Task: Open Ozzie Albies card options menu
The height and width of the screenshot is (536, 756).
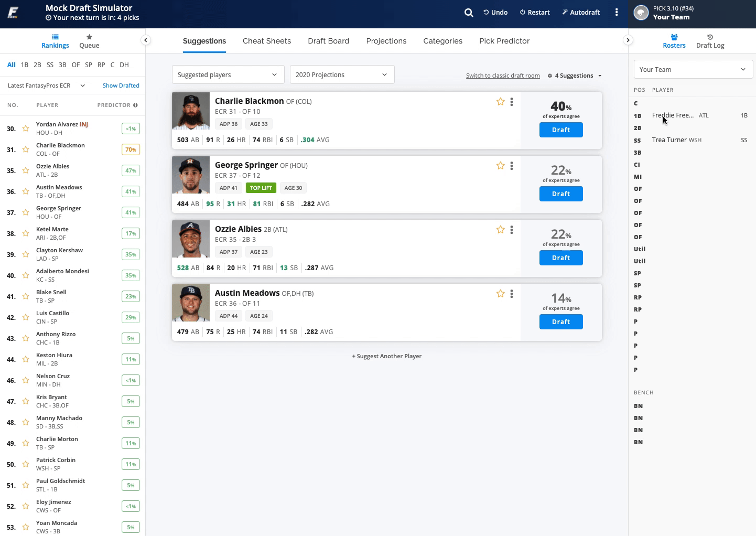Action: [512, 230]
